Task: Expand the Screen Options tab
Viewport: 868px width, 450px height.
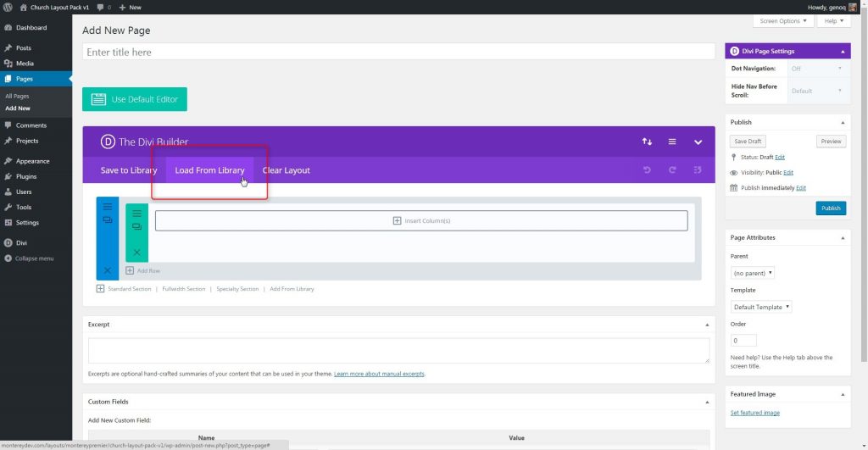Action: 779,20
